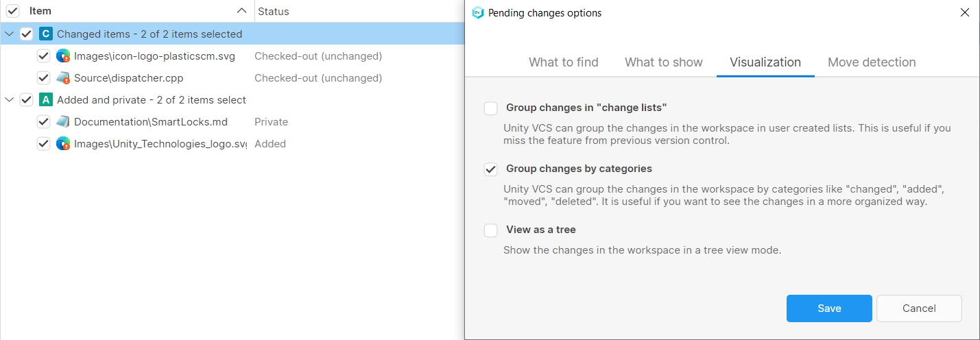Click the green A icon for Added and private
The height and width of the screenshot is (340, 980).
(46, 100)
